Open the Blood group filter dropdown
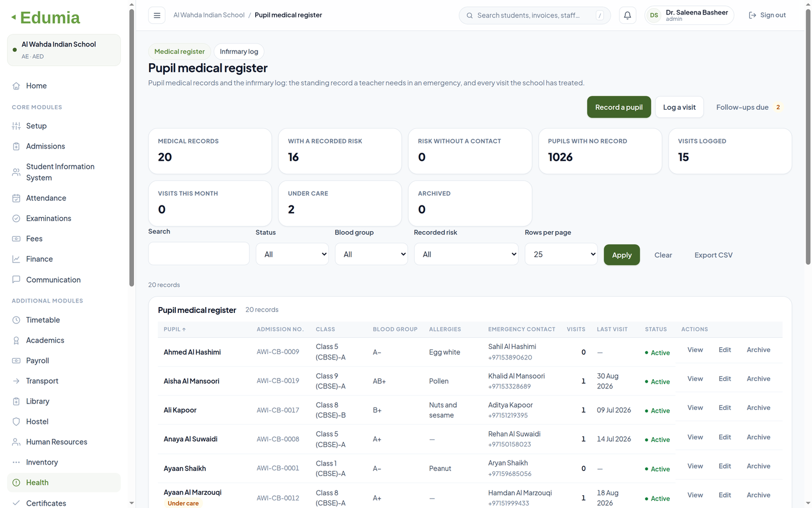This screenshot has width=812, height=508. pyautogui.click(x=372, y=254)
